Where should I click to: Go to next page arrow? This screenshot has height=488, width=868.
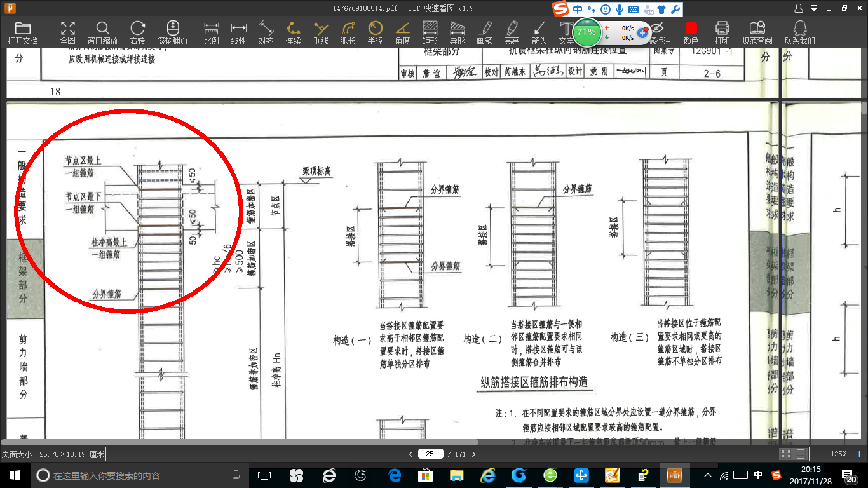473,454
